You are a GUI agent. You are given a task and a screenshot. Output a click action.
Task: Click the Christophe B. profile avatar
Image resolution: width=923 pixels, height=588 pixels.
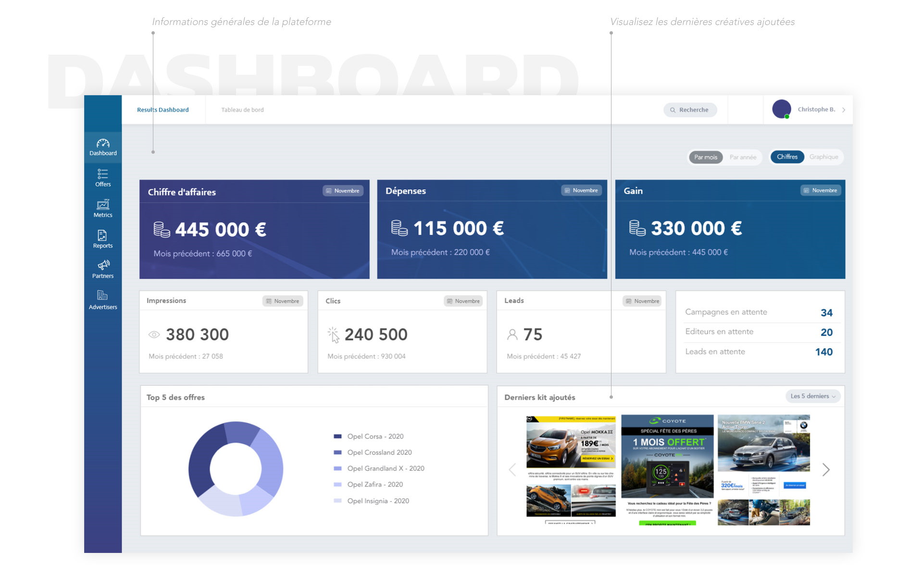(782, 110)
